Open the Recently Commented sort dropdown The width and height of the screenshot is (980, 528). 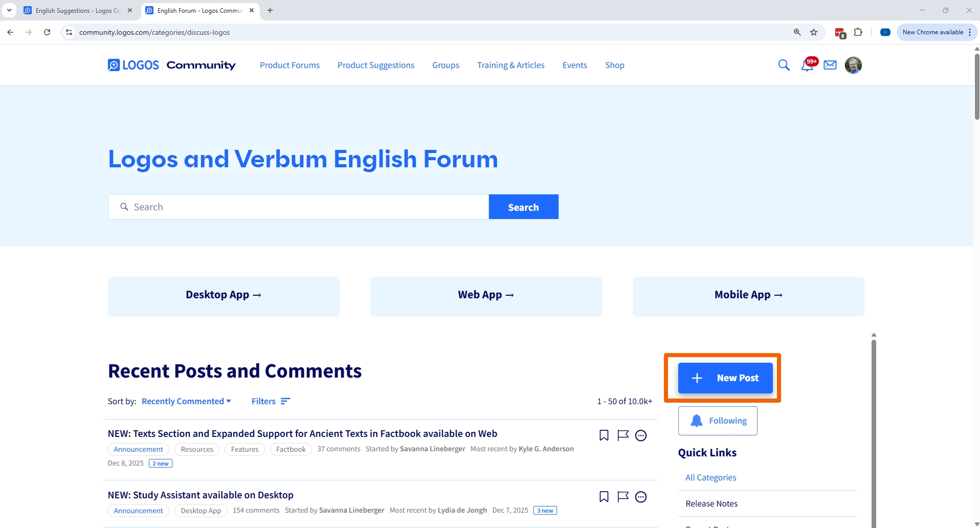click(186, 401)
